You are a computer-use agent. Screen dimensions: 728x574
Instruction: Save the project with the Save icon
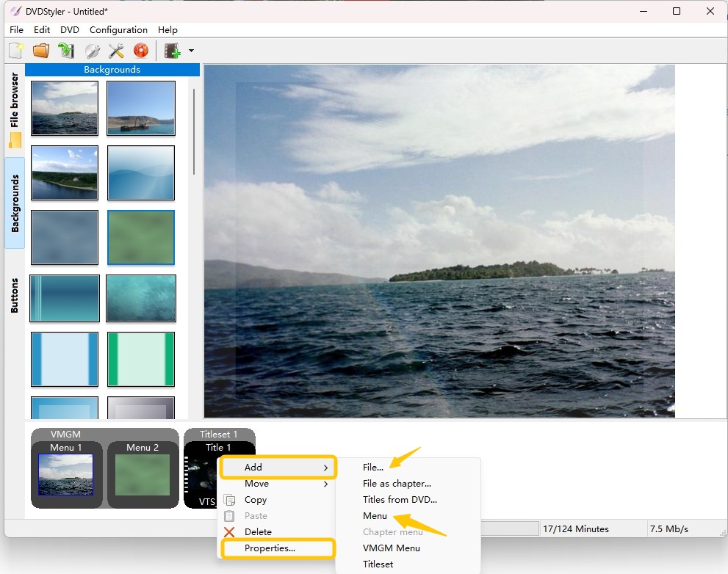coord(66,50)
